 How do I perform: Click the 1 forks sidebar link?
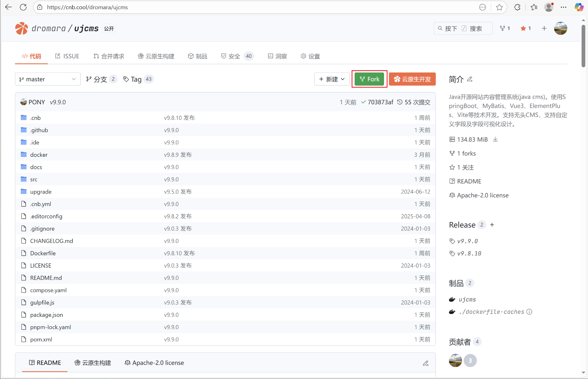466,154
